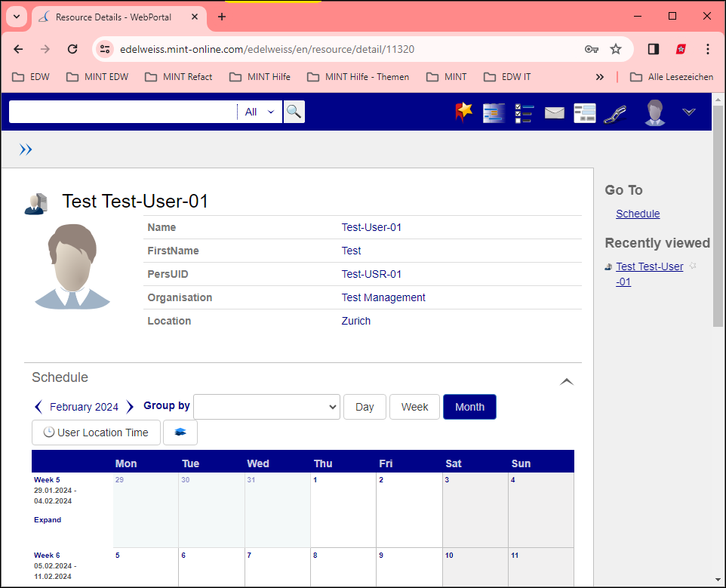This screenshot has height=588, width=726.
Task: Expand Week 5 row
Action: 48,519
